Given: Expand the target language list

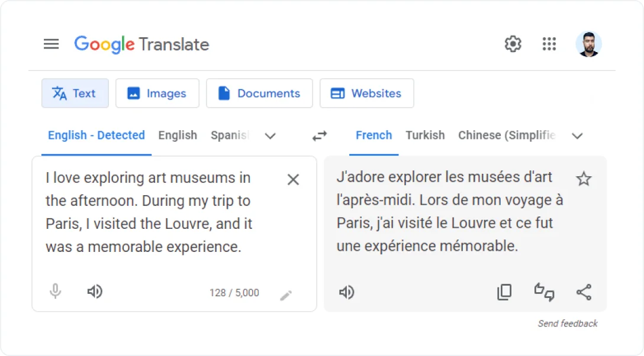Looking at the screenshot, I should click(577, 136).
